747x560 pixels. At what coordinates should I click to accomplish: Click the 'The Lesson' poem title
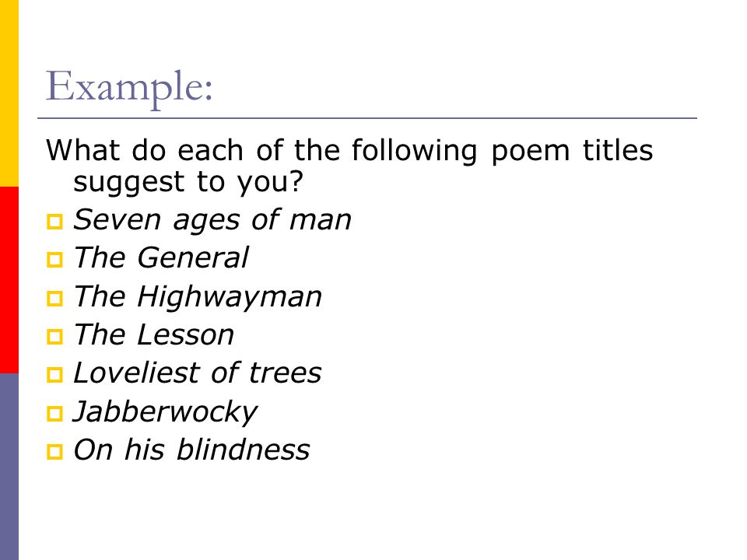click(154, 334)
